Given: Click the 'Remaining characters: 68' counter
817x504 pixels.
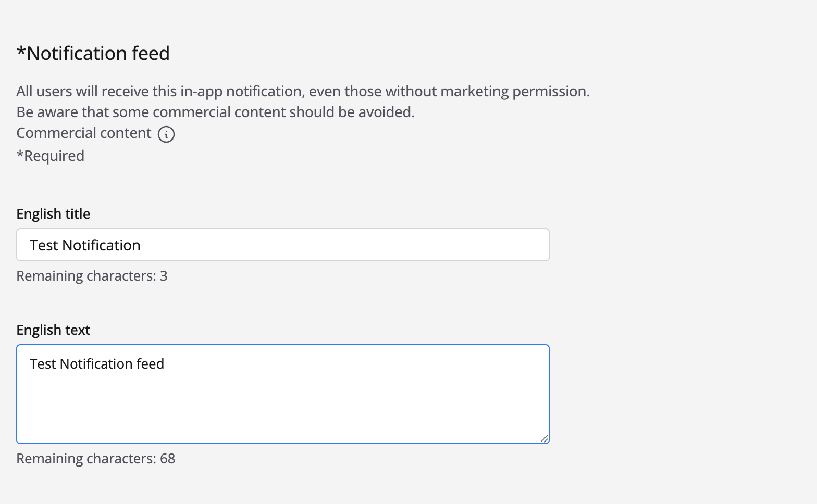Looking at the screenshot, I should coord(96,459).
